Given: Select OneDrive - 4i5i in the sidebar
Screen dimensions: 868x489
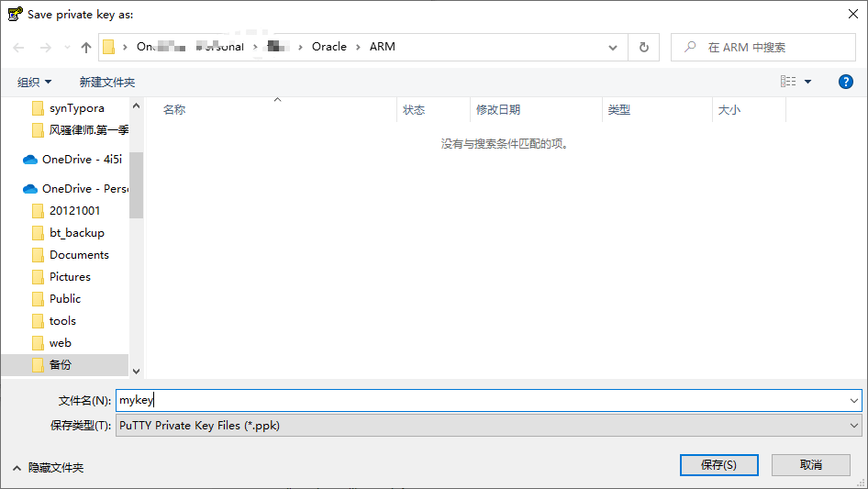Looking at the screenshot, I should point(82,160).
